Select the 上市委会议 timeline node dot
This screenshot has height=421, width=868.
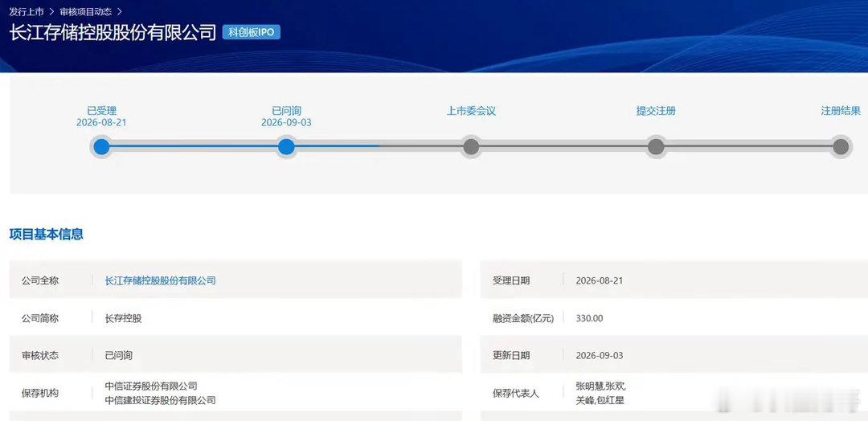471,146
